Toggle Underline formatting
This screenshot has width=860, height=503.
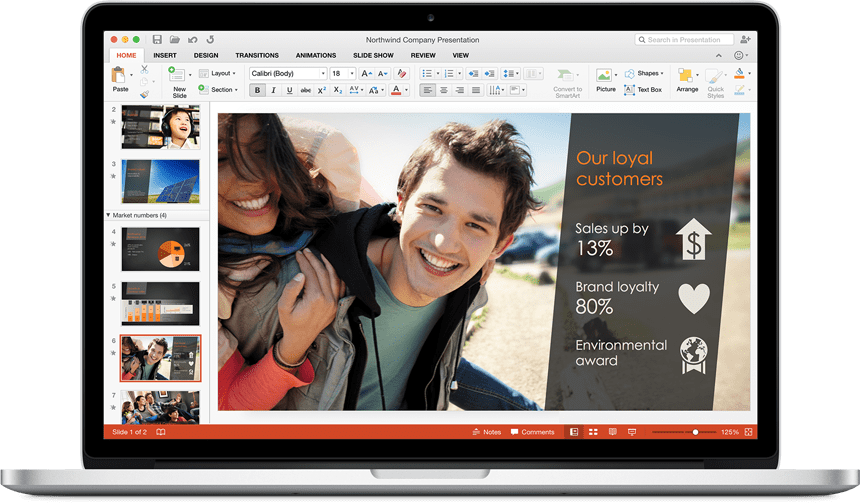coord(290,90)
